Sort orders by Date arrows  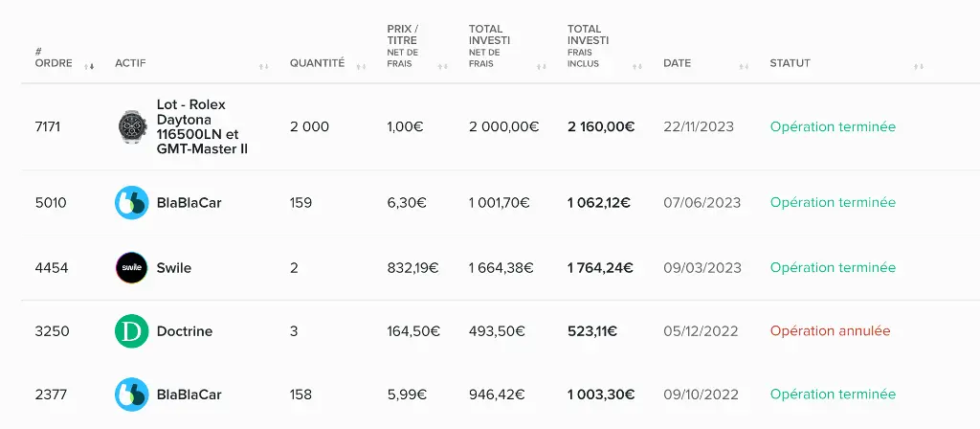[744, 66]
